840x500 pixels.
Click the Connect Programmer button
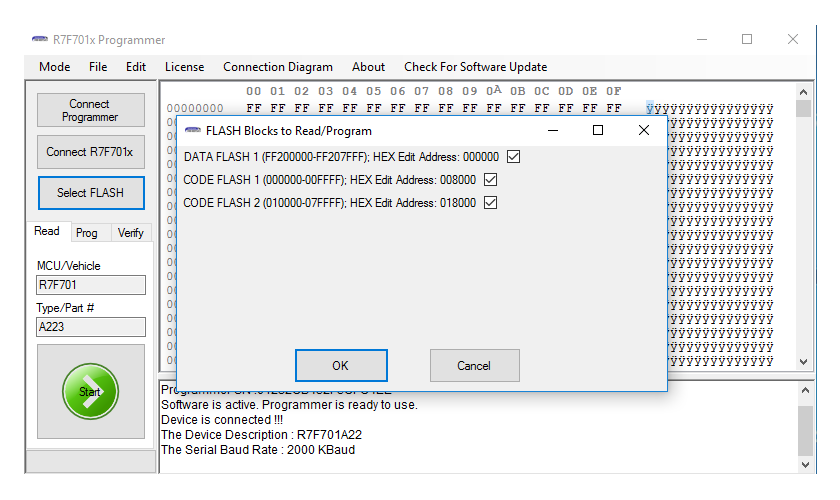click(91, 110)
